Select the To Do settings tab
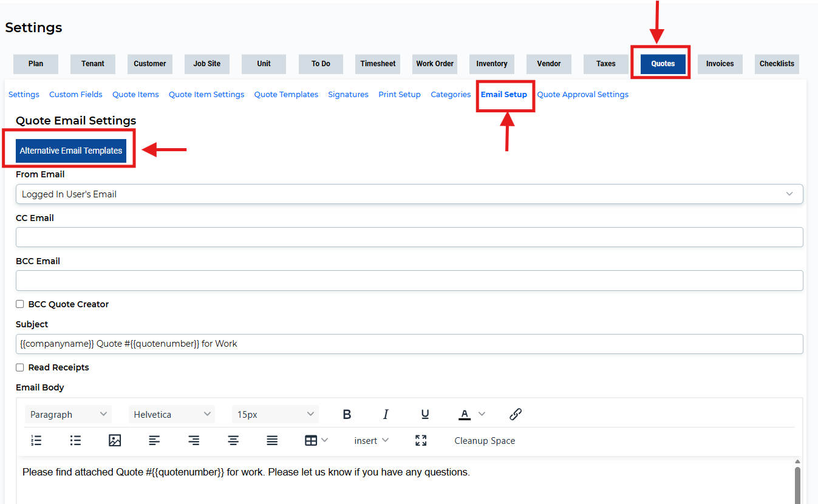 (321, 64)
